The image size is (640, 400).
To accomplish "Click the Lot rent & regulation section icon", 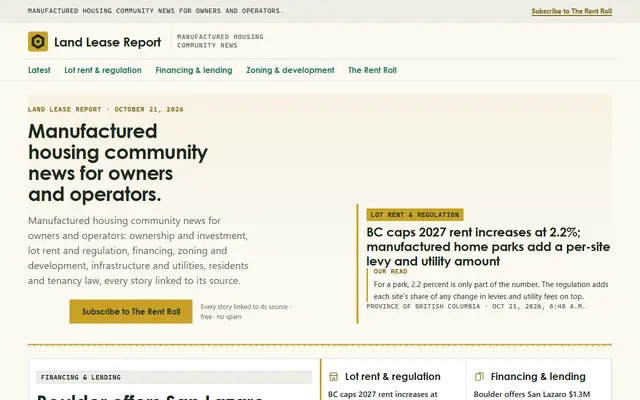I will tap(333, 377).
